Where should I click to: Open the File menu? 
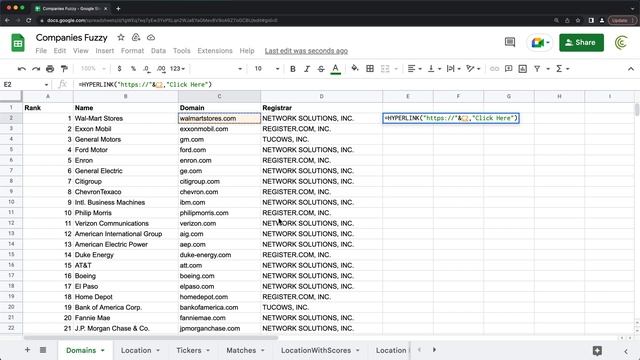(41, 51)
